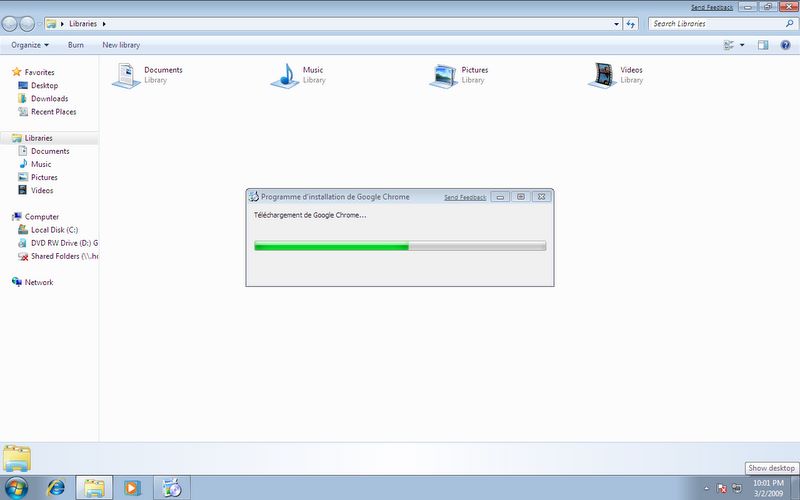Click Chrome installer taskbar button
Image resolution: width=800 pixels, height=500 pixels.
click(x=172, y=488)
